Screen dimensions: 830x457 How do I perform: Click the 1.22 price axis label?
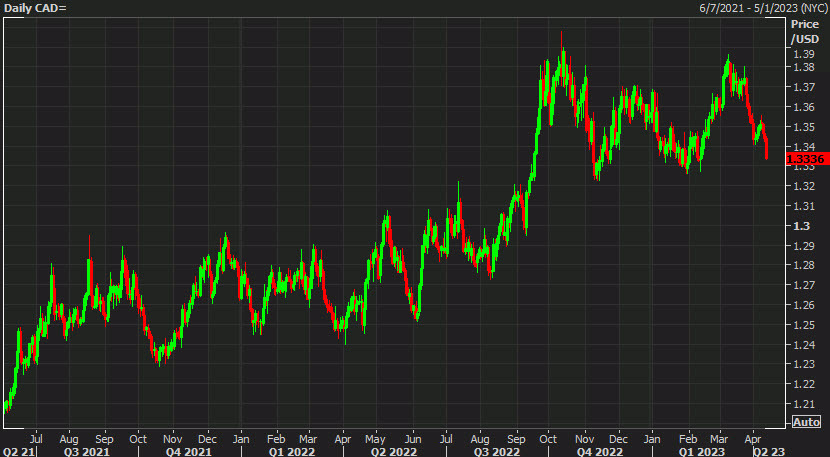tap(804, 384)
